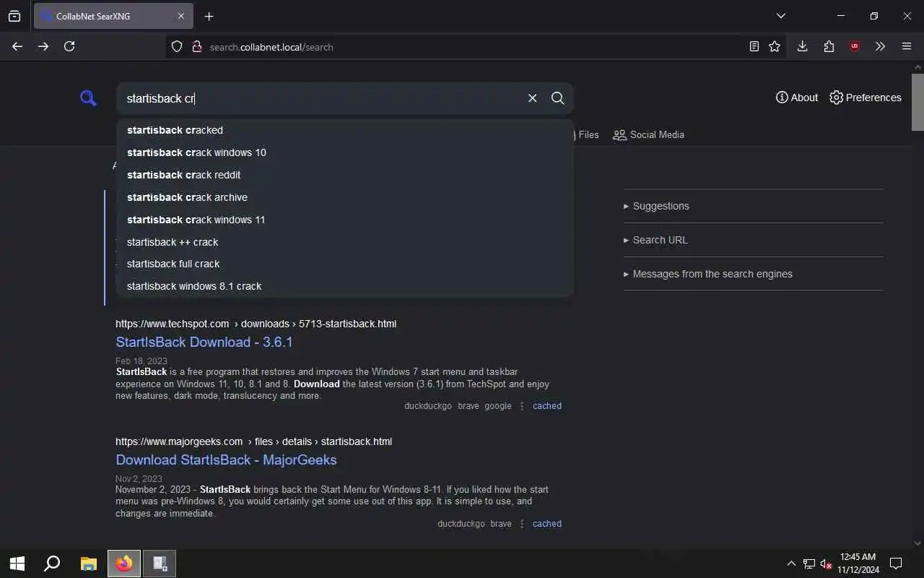Open the Windows Start menu
The height and width of the screenshot is (578, 924).
tap(17, 564)
